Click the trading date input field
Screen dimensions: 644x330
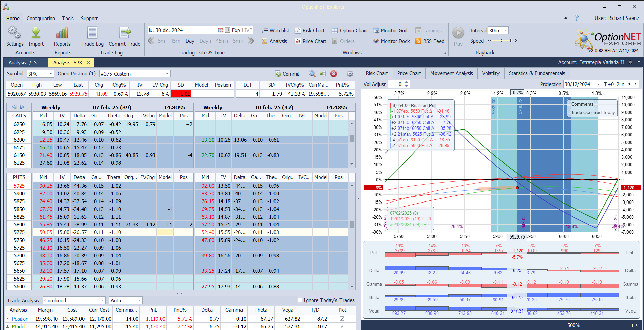click(x=183, y=30)
